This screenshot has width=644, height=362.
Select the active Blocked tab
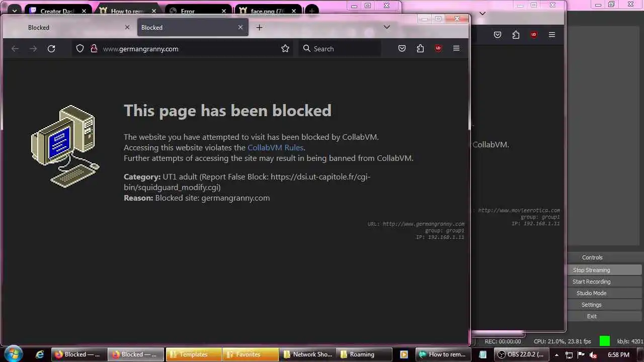click(193, 28)
